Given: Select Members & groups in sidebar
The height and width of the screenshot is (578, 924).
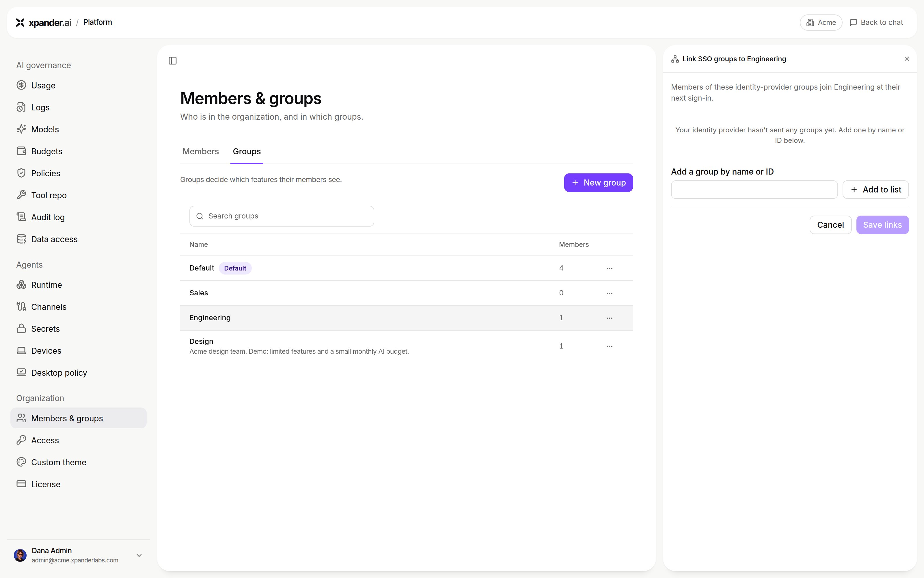Looking at the screenshot, I should tap(78, 418).
